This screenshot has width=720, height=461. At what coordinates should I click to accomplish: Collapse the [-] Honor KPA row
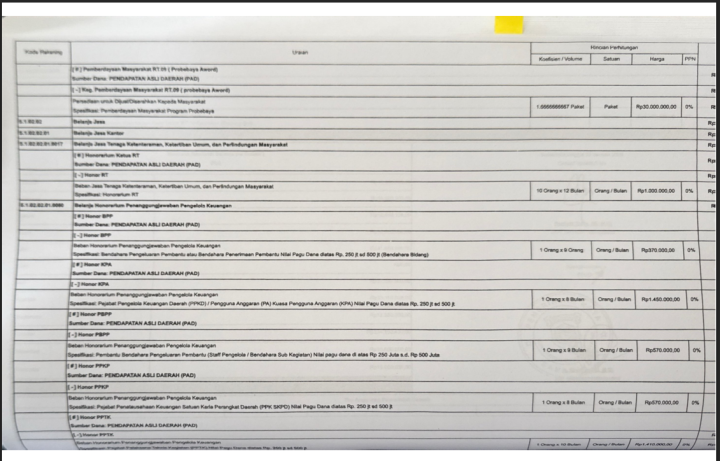click(92, 285)
